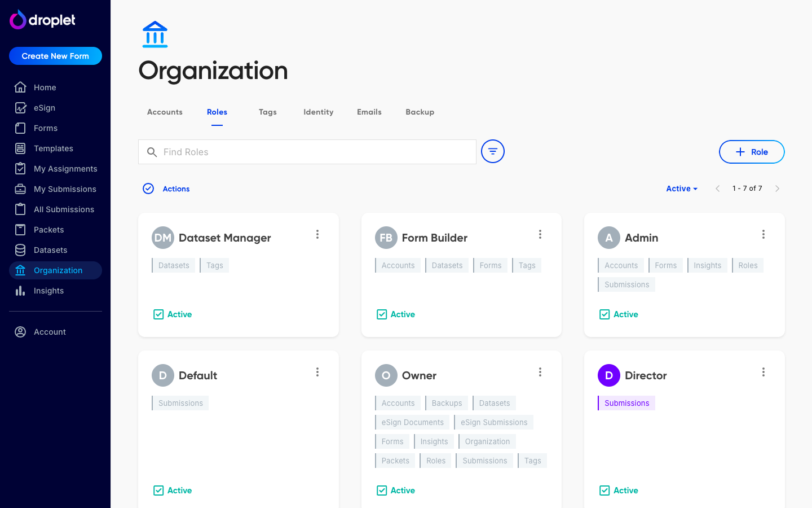Open eSign via its sidebar icon
812x508 pixels.
20,108
